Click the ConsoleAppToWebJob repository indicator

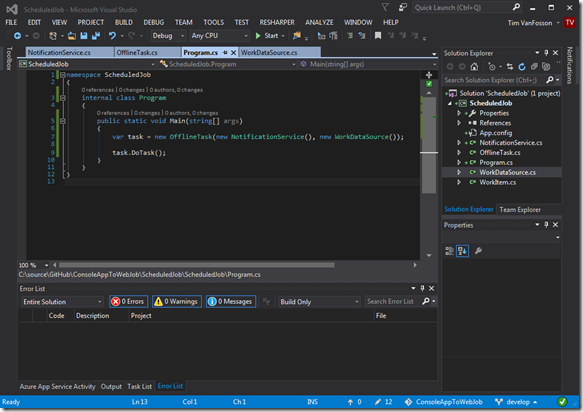444,402
